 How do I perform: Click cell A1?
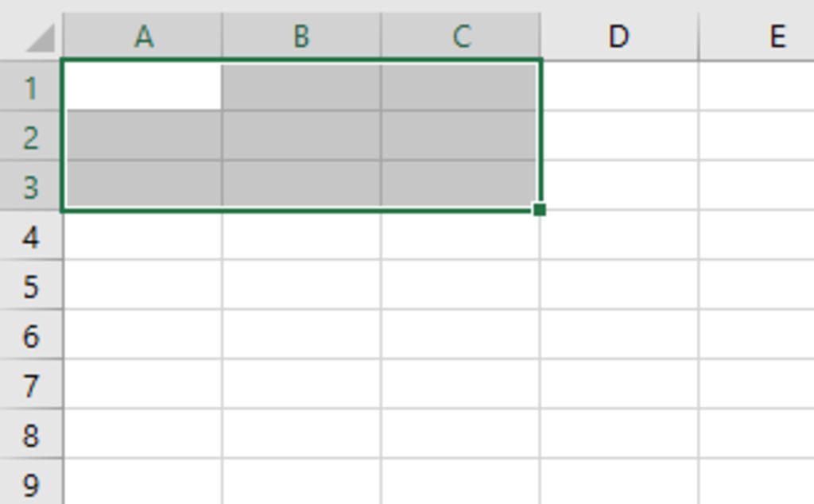pyautogui.click(x=143, y=86)
